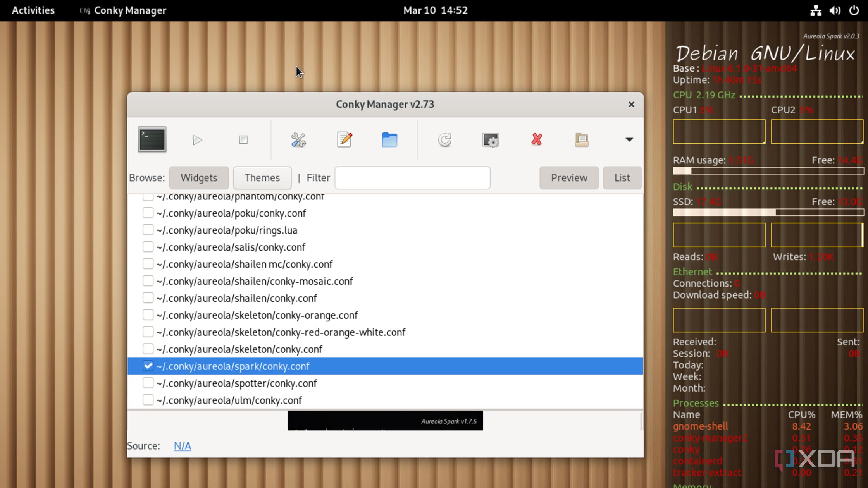
Task: Switch to List view
Action: (622, 178)
